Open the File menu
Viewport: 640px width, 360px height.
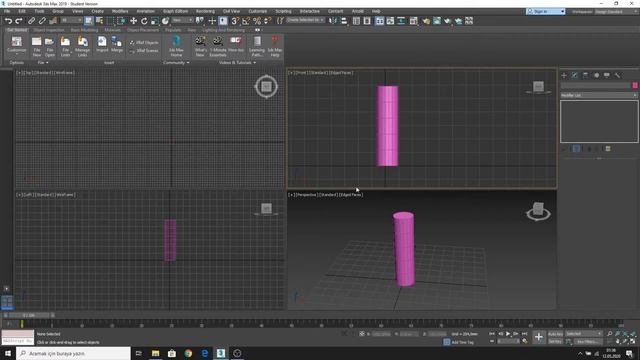click(7, 11)
